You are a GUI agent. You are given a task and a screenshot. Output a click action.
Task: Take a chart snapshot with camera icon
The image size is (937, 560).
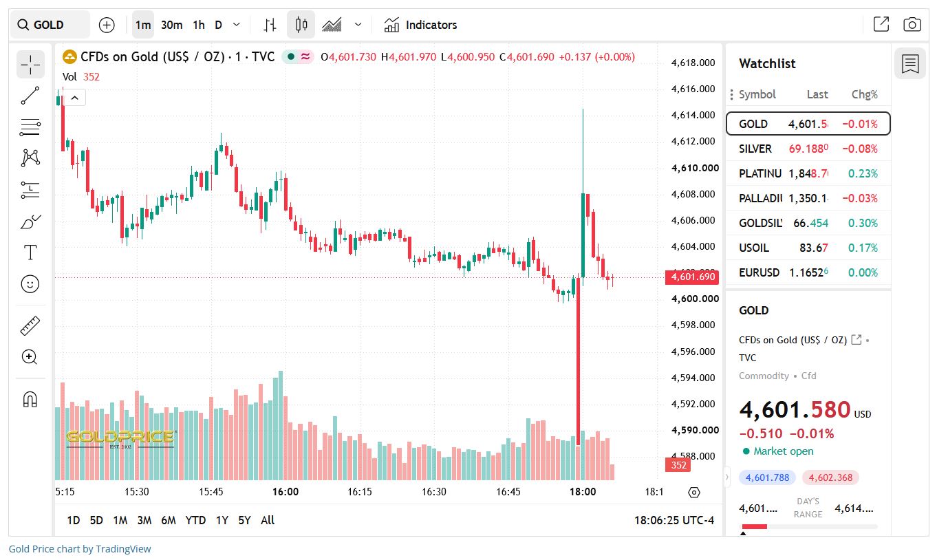[912, 25]
